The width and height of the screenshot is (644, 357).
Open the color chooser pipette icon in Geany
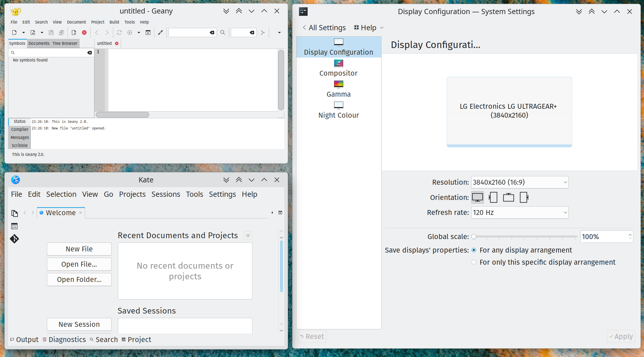coord(160,33)
